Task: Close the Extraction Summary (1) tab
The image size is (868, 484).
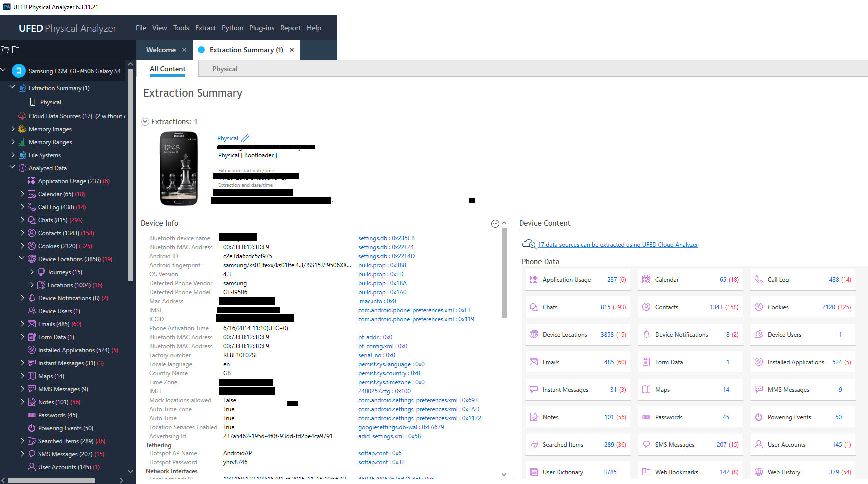Action: [x=292, y=50]
